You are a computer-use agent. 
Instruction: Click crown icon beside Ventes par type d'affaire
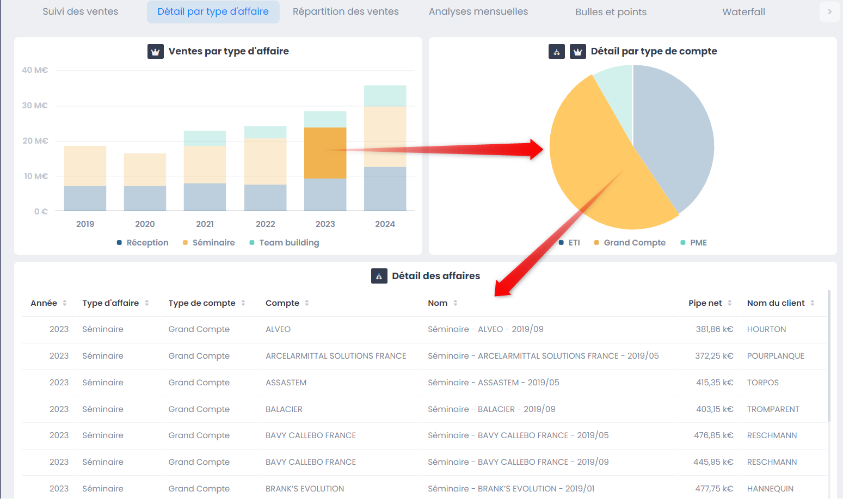click(x=156, y=52)
